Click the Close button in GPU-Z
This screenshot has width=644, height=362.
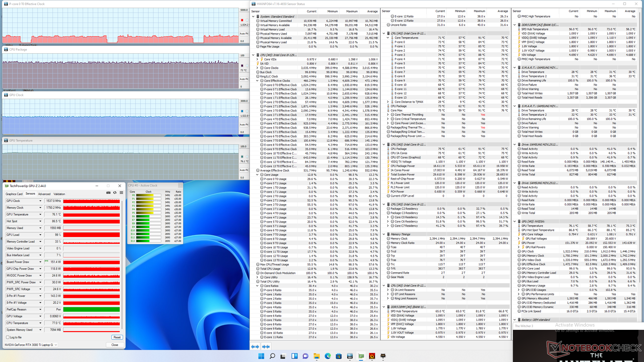pyautogui.click(x=115, y=345)
